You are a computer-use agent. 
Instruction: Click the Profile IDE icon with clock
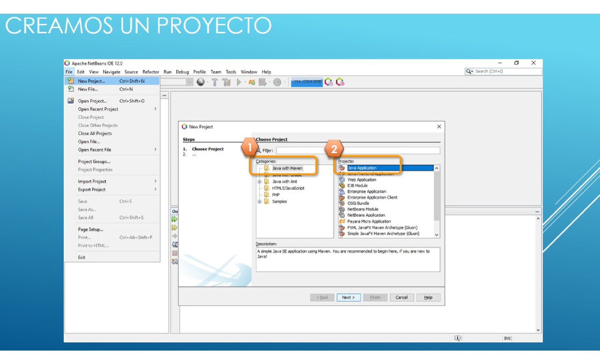pyautogui.click(x=328, y=82)
